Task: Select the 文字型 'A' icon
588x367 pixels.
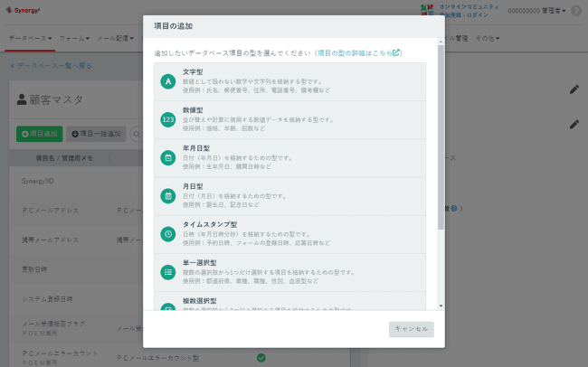Action: pos(167,81)
